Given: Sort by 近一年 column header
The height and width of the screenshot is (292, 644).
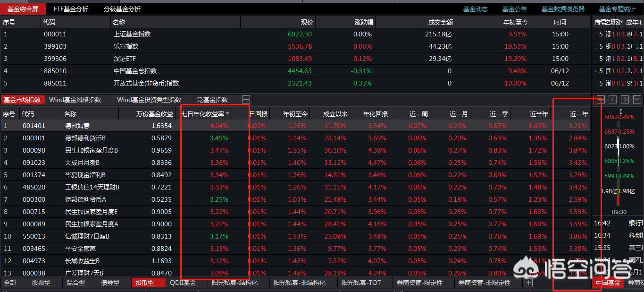Looking at the screenshot, I should click(579, 114).
